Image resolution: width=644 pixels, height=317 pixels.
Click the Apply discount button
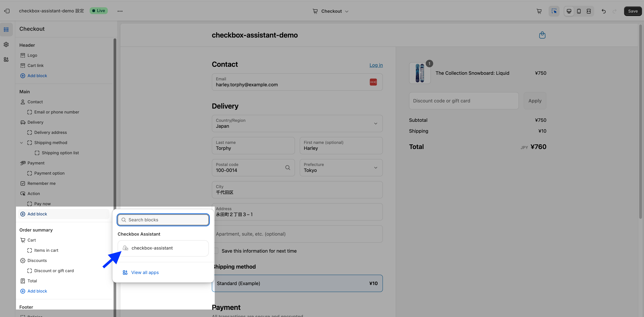pos(535,101)
